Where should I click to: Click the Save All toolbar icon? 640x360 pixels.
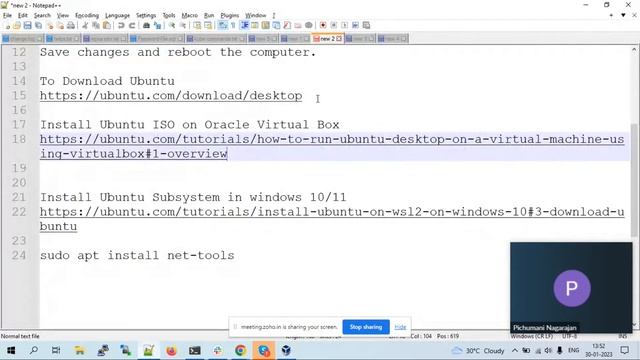tap(38, 25)
